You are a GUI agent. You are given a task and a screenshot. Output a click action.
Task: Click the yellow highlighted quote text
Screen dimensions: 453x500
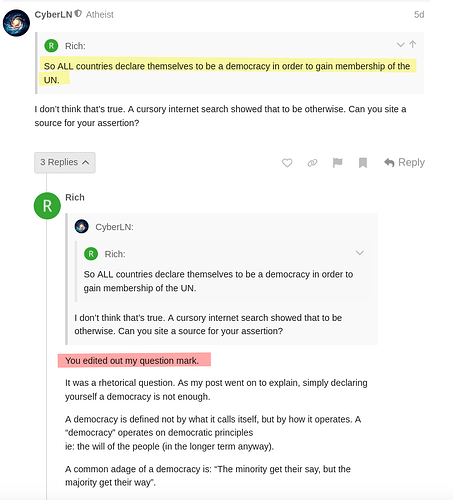[227, 73]
